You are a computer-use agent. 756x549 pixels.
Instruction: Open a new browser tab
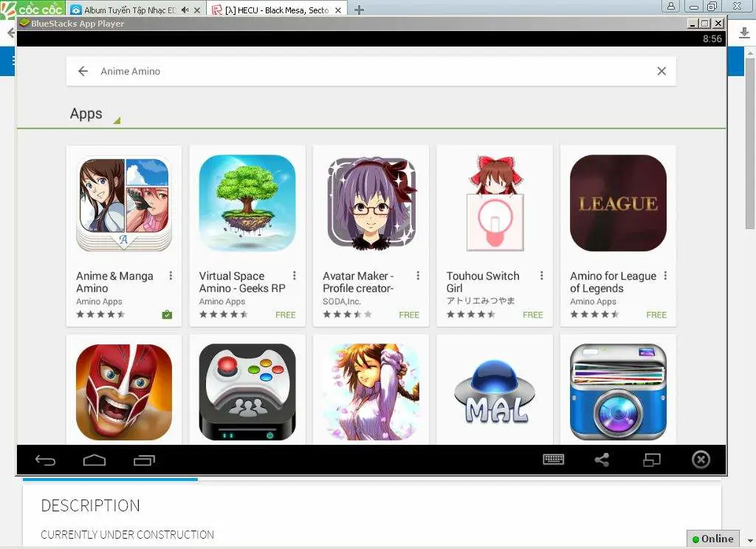(x=360, y=10)
